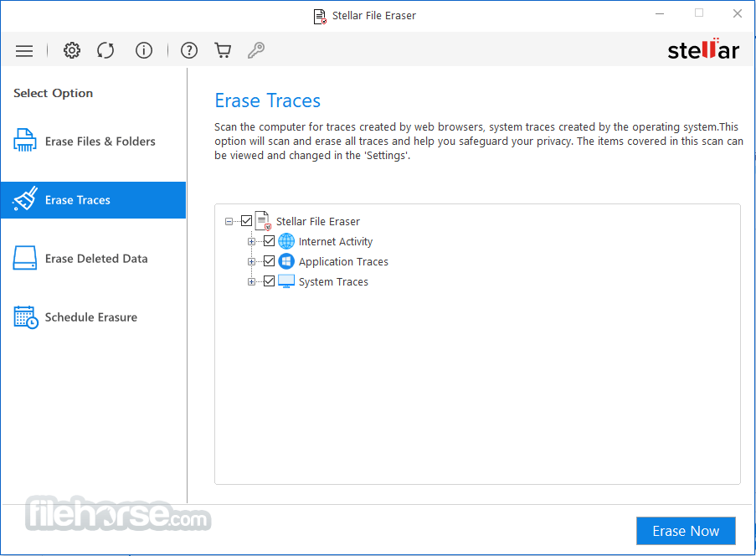Image resolution: width=756 pixels, height=556 pixels.
Task: Expand the System Traces node
Action: coord(251,282)
